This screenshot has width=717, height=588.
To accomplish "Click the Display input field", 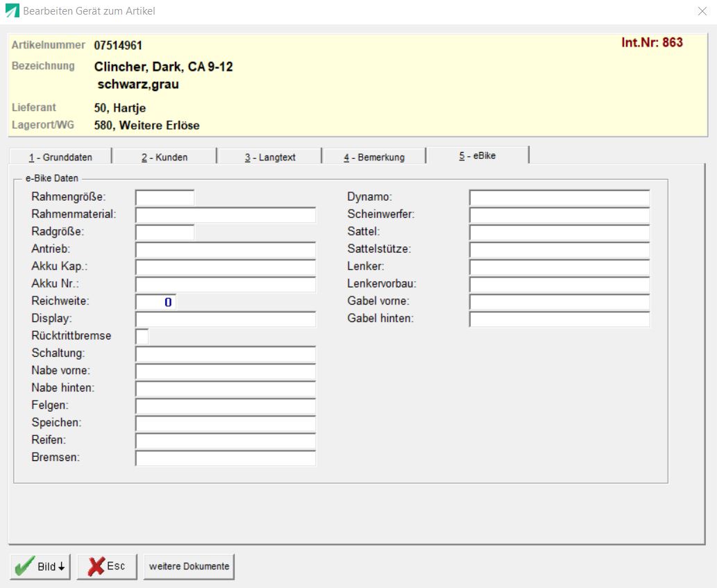I will pyautogui.click(x=225, y=319).
